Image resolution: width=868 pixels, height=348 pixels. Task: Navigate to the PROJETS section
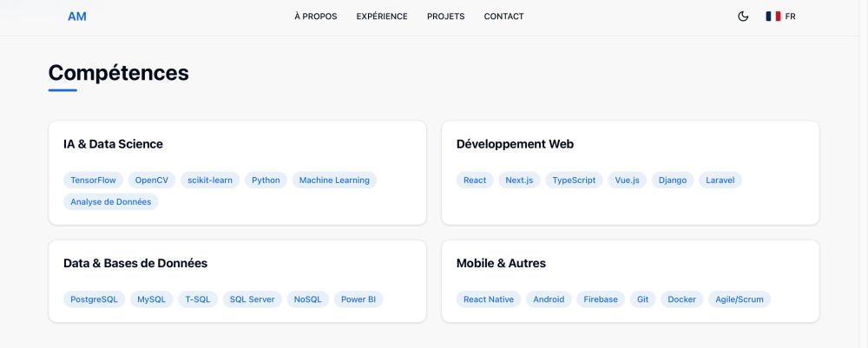pos(445,16)
